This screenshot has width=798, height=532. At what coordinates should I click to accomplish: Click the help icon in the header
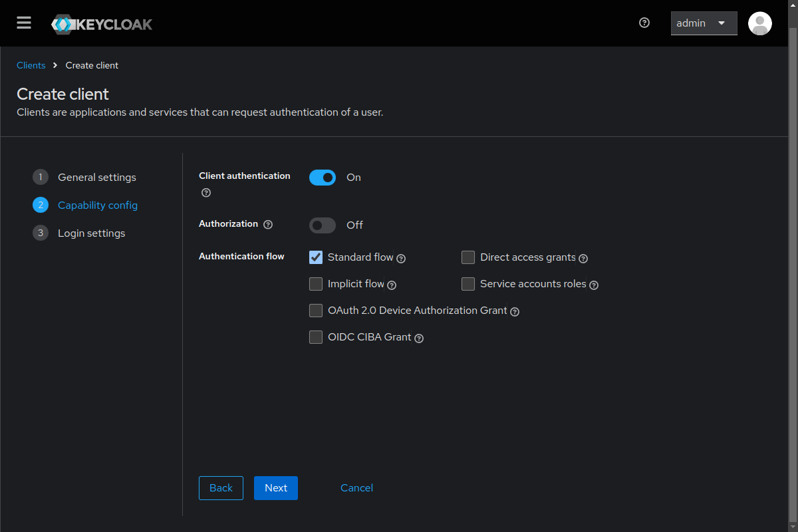coord(644,23)
